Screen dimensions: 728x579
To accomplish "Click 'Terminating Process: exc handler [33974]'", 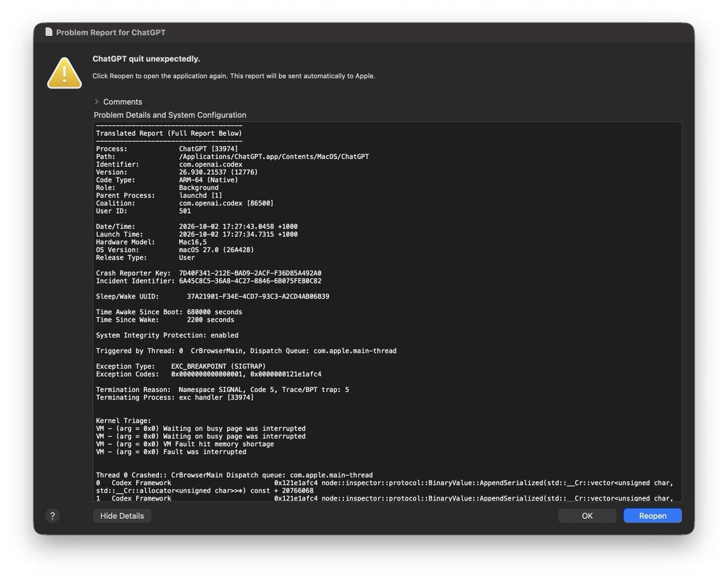I will click(x=175, y=398).
